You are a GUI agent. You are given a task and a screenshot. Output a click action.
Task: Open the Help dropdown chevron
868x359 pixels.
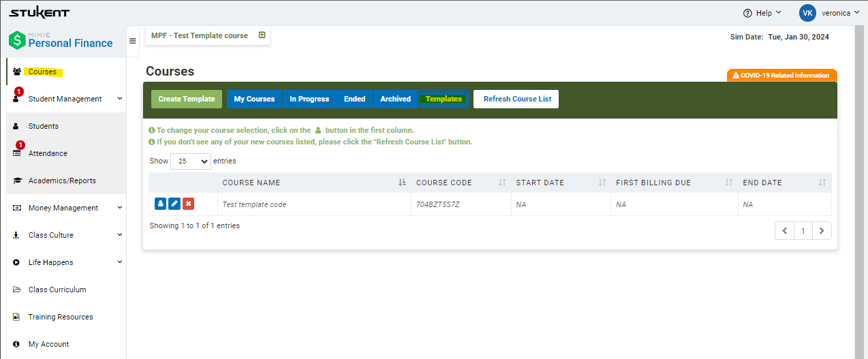pos(779,13)
